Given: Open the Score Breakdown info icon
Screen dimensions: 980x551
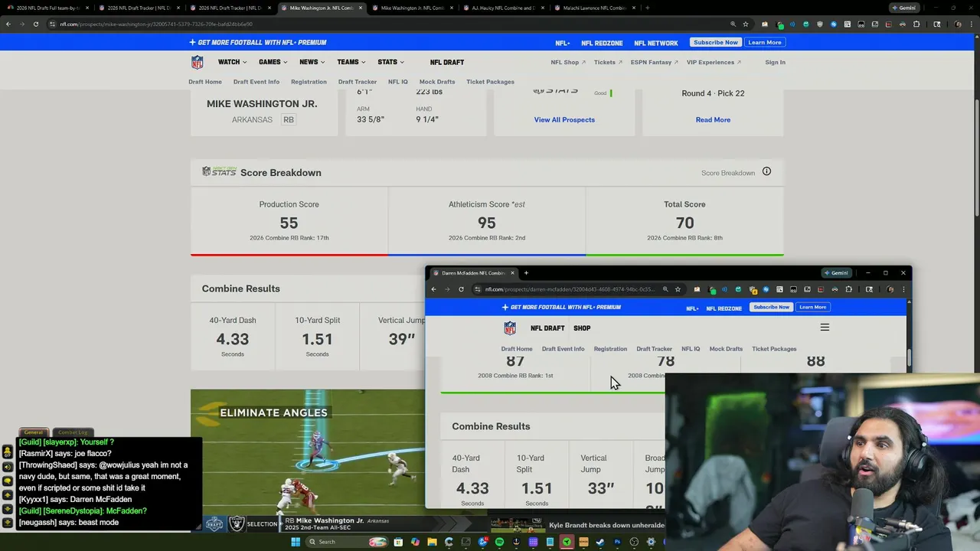Looking at the screenshot, I should [x=766, y=171].
